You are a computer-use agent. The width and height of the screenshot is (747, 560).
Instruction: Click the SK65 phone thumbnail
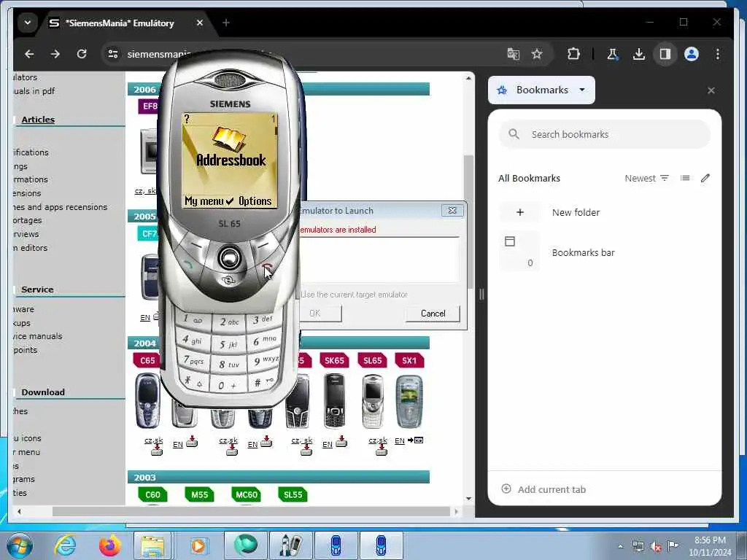tap(334, 402)
